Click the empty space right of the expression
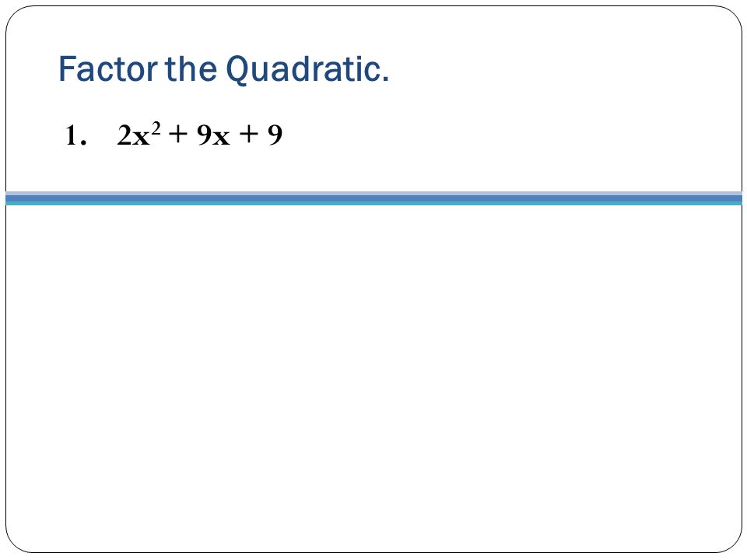747x560 pixels. (x=510, y=135)
